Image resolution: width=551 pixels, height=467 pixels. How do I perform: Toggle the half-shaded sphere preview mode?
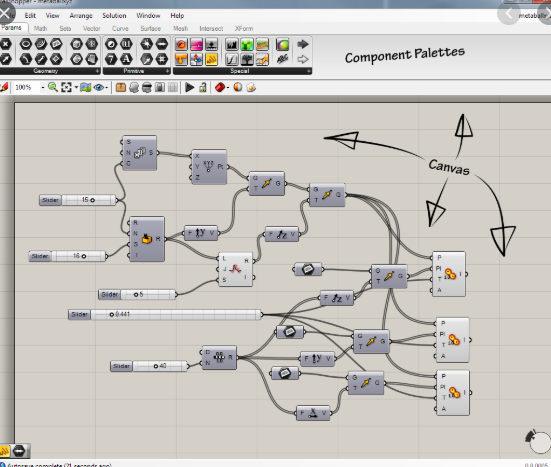coord(238,87)
